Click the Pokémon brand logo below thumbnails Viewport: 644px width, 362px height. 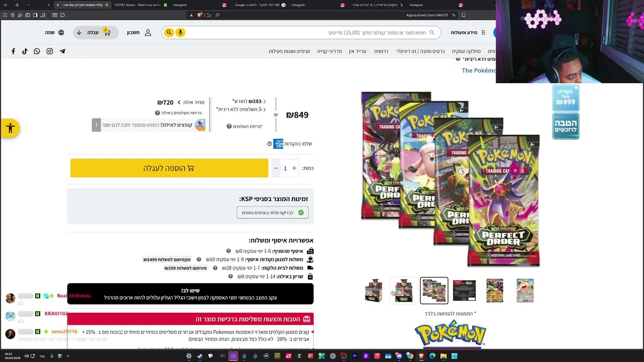(x=450, y=335)
